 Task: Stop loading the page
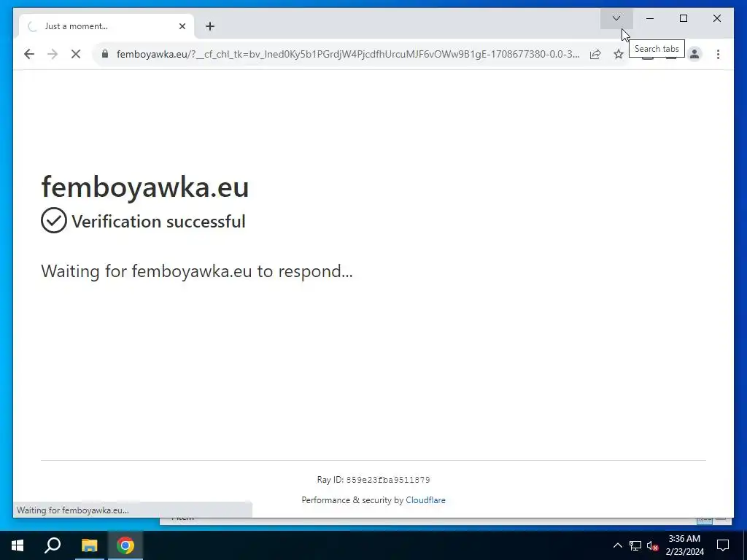pyautogui.click(x=76, y=54)
